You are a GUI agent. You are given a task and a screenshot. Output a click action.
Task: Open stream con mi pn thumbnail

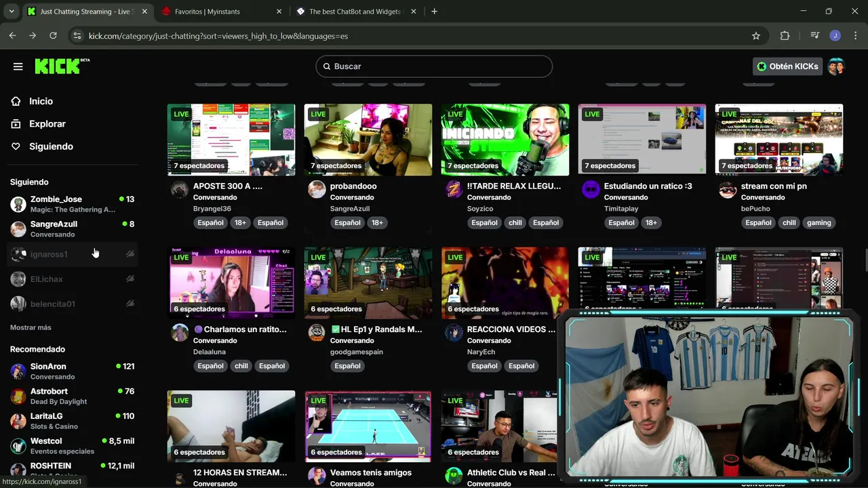pyautogui.click(x=779, y=140)
